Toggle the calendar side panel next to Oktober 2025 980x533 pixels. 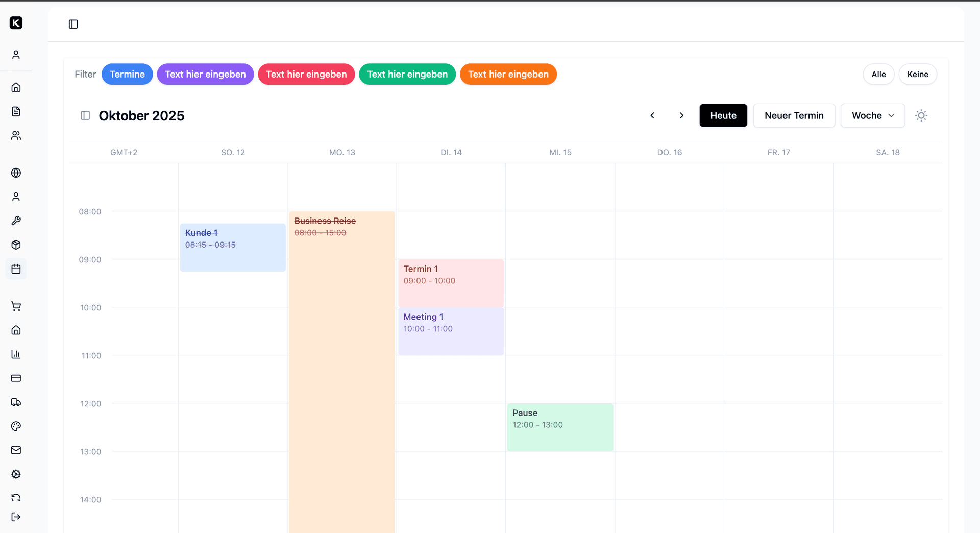(x=85, y=116)
